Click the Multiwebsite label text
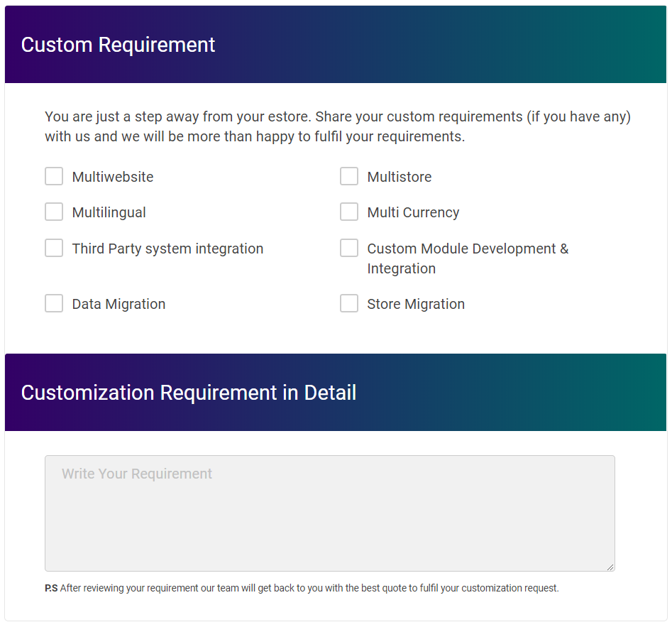The height and width of the screenshot is (627, 672). (113, 177)
